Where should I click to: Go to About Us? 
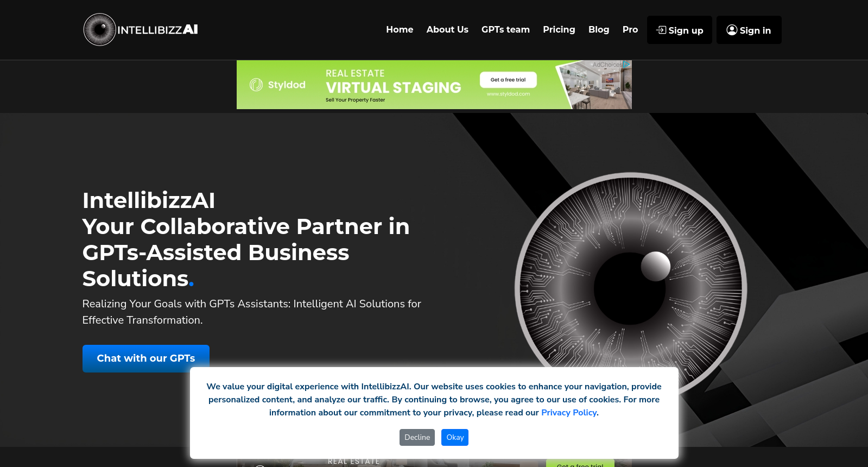pos(447,29)
